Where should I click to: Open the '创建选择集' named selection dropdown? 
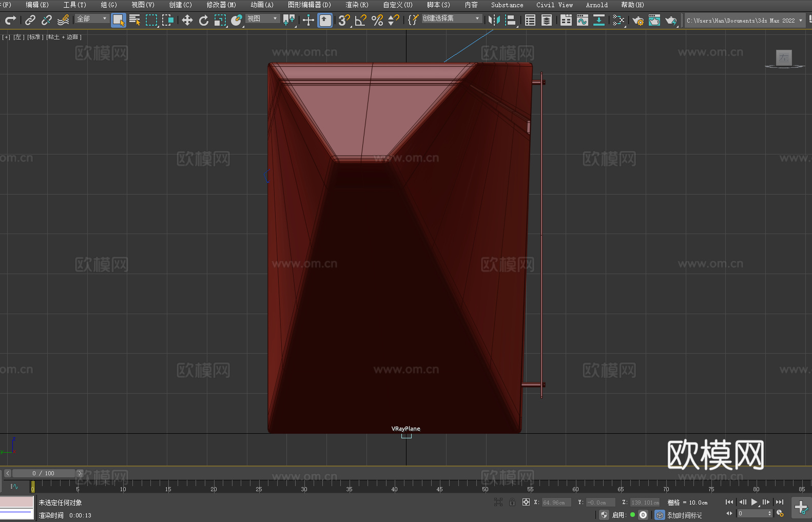(x=452, y=18)
